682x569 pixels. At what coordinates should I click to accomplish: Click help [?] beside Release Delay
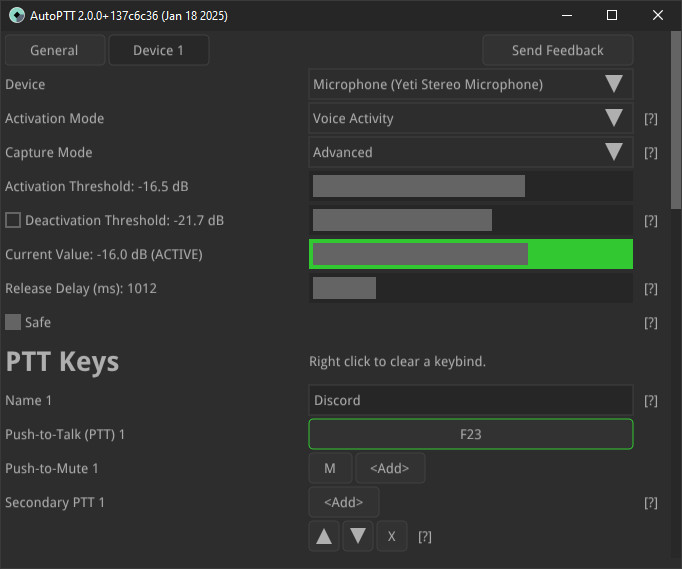click(x=651, y=289)
